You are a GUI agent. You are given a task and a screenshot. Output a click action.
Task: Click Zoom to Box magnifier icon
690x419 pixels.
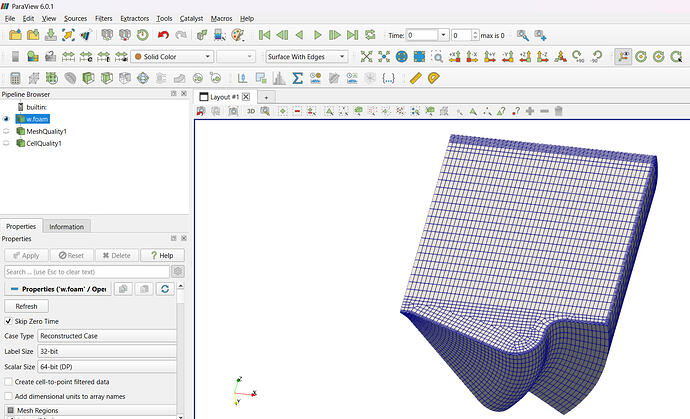(437, 56)
